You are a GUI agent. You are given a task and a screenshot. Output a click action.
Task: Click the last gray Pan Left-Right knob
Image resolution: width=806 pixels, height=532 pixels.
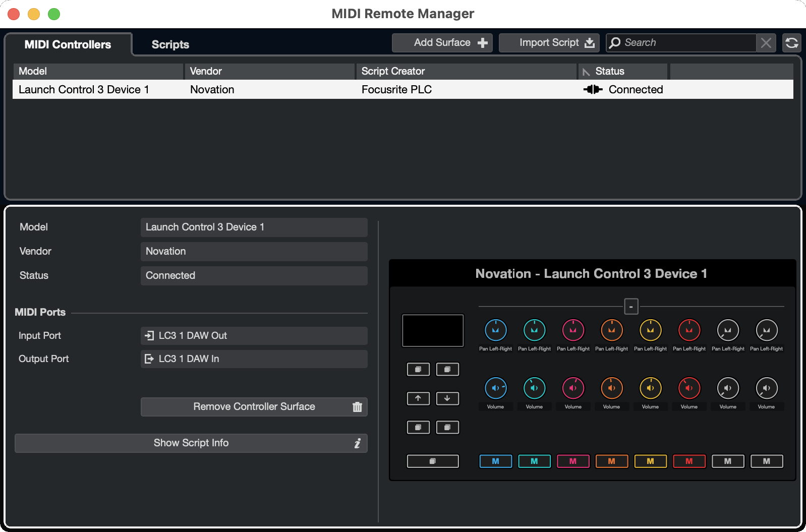pos(766,330)
